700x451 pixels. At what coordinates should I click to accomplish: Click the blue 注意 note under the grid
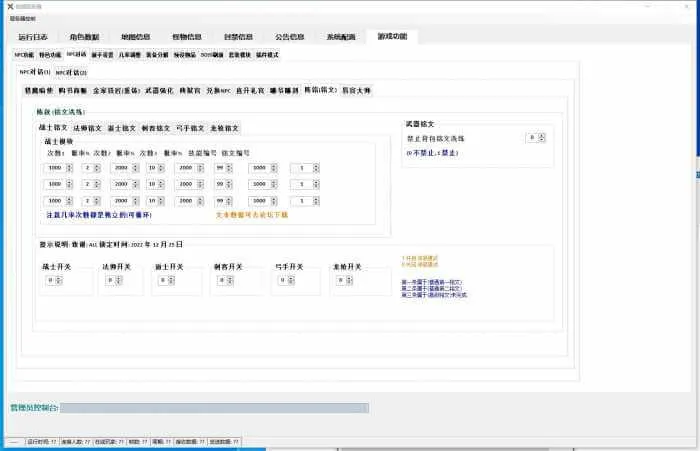click(99, 215)
